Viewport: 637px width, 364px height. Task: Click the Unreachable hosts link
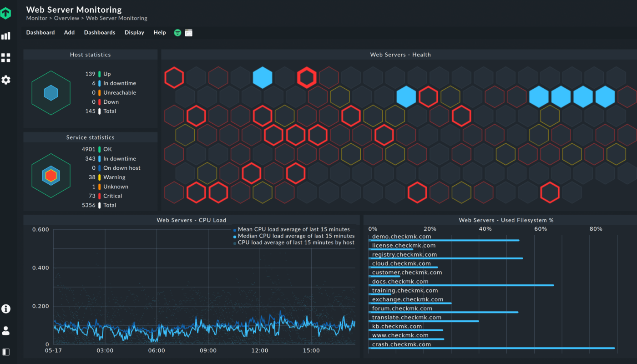point(120,93)
